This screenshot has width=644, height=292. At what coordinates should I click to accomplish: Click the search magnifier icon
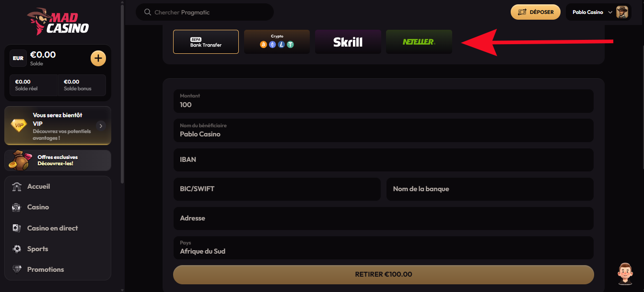tap(147, 12)
